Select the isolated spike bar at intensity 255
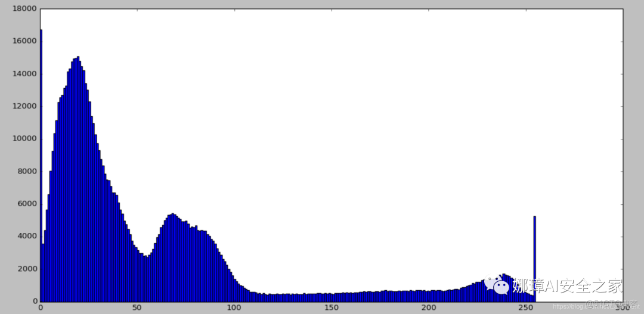This screenshot has height=314, width=644. coord(535,259)
